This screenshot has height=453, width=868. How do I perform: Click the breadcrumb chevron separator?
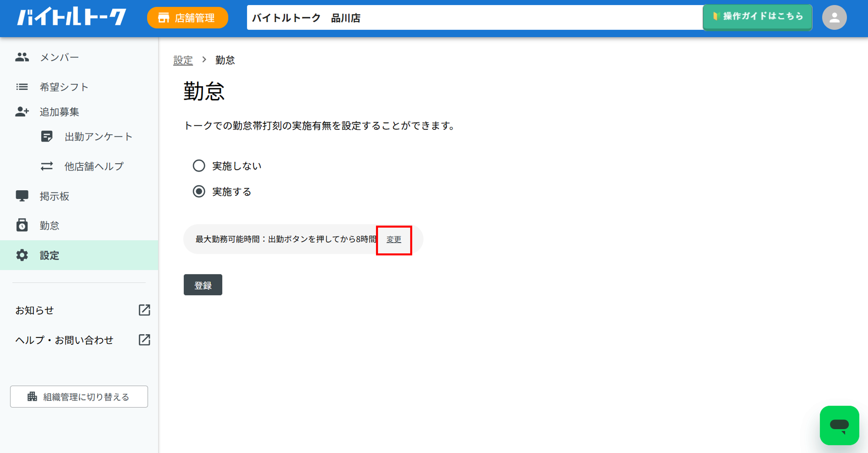(x=204, y=60)
